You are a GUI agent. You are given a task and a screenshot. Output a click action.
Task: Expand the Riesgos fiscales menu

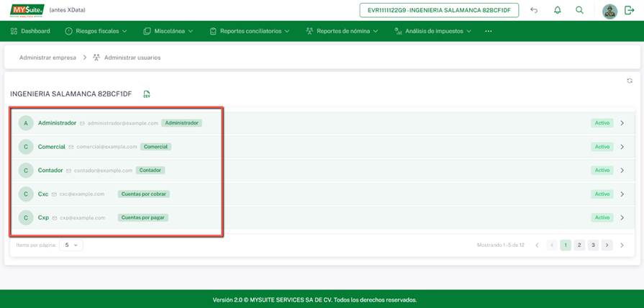point(96,31)
